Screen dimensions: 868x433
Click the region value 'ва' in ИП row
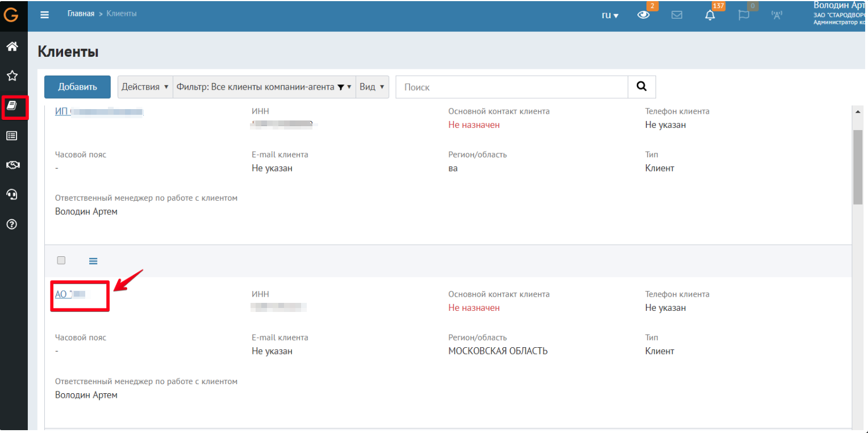(453, 168)
